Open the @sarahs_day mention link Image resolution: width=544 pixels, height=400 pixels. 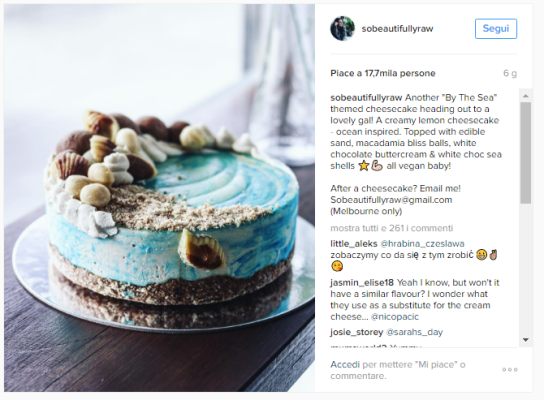coord(415,332)
